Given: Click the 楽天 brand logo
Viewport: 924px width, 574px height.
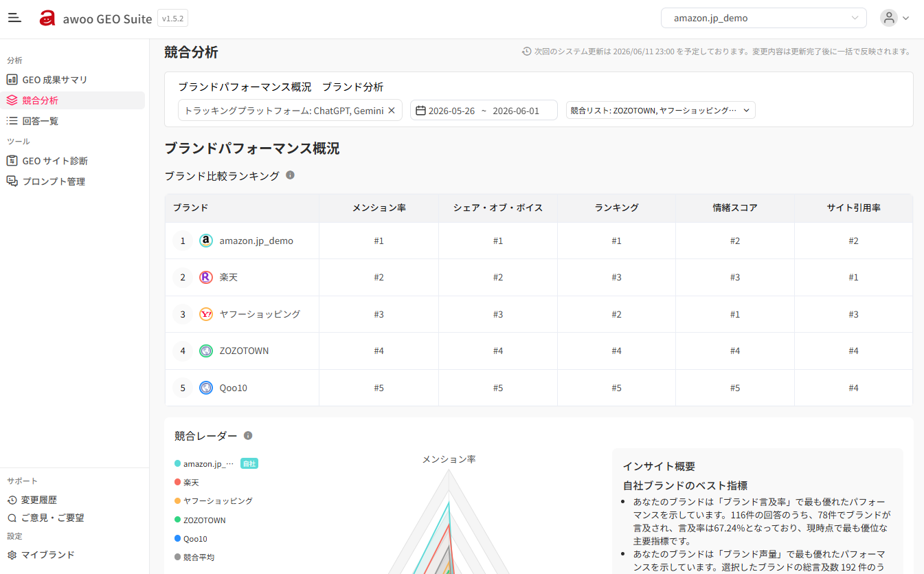Looking at the screenshot, I should (x=206, y=277).
